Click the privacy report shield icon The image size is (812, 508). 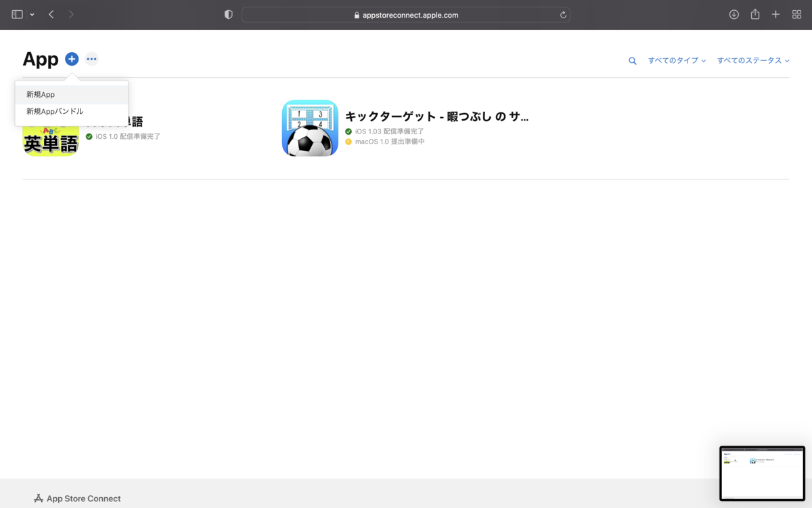229,14
